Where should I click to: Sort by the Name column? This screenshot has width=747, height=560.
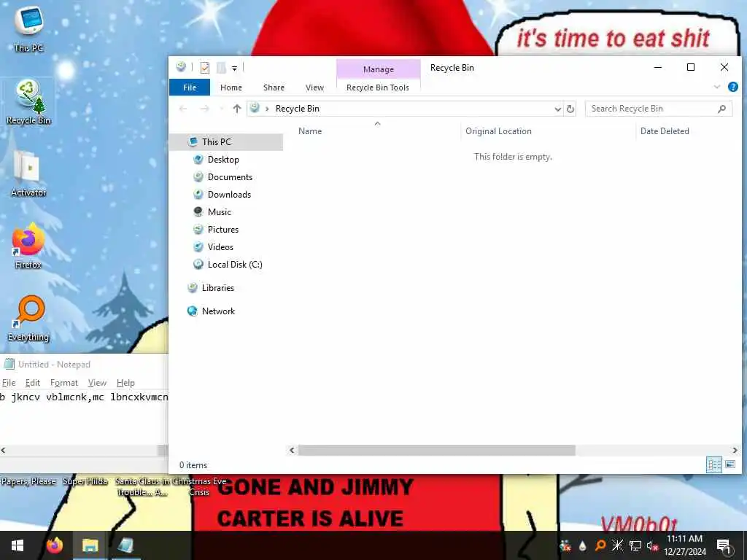(310, 131)
